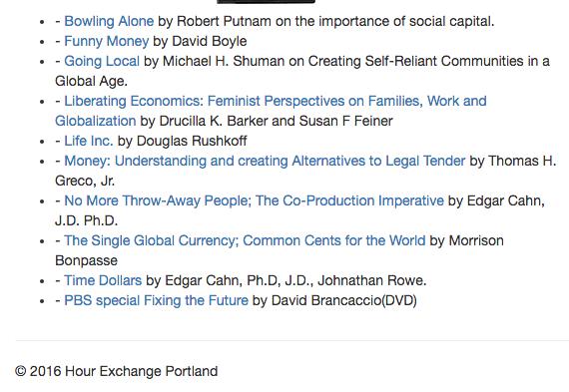Click the text Robert Putnam on social capital
This screenshot has height=392, width=569.
pos(335,21)
